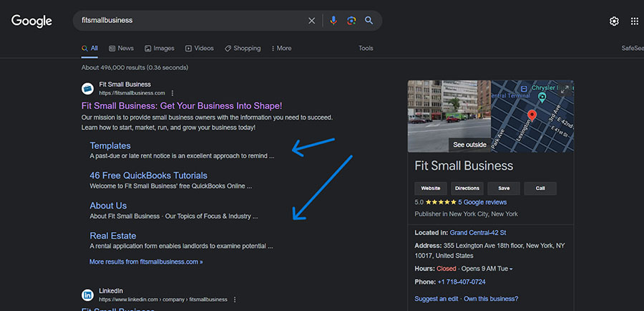Click the Directions button
644x311 pixels.
467,188
